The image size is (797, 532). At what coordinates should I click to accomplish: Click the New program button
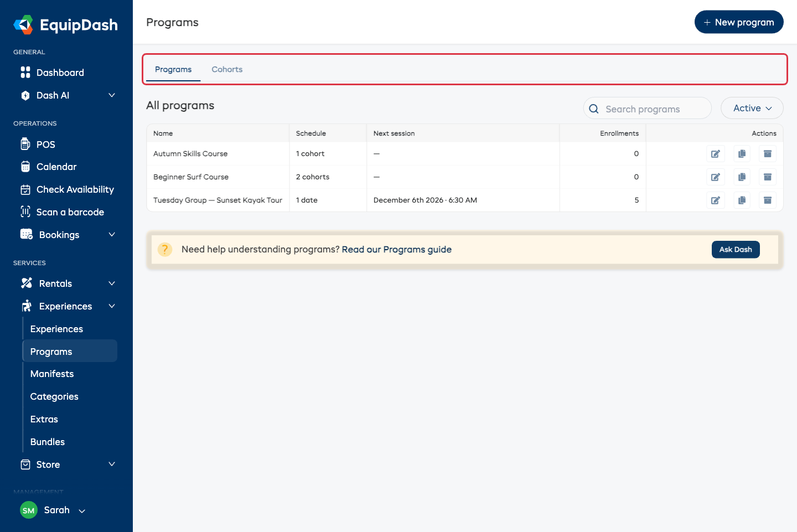[x=739, y=22]
